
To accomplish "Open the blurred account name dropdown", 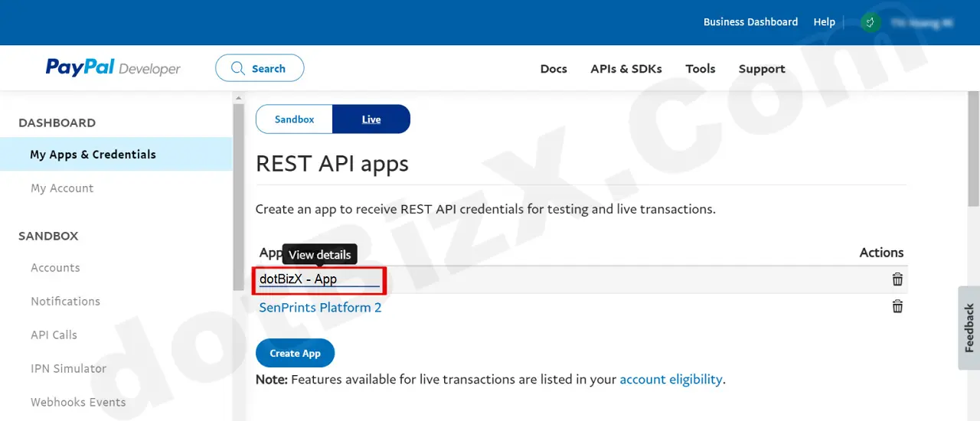I will coord(921,23).
